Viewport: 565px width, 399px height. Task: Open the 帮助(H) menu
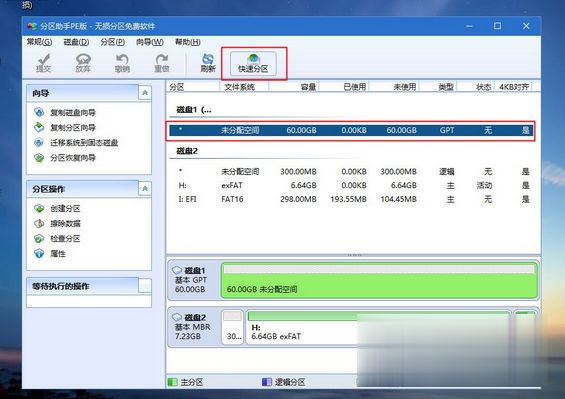coord(188,42)
